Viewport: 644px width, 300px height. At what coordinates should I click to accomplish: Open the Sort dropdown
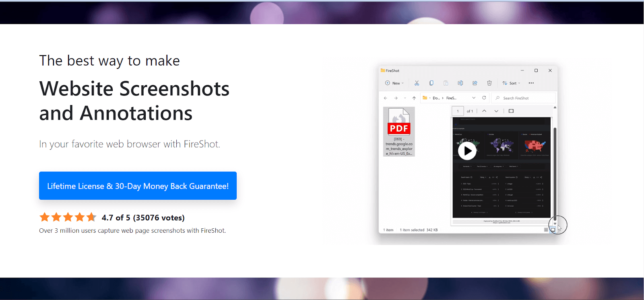pyautogui.click(x=511, y=83)
